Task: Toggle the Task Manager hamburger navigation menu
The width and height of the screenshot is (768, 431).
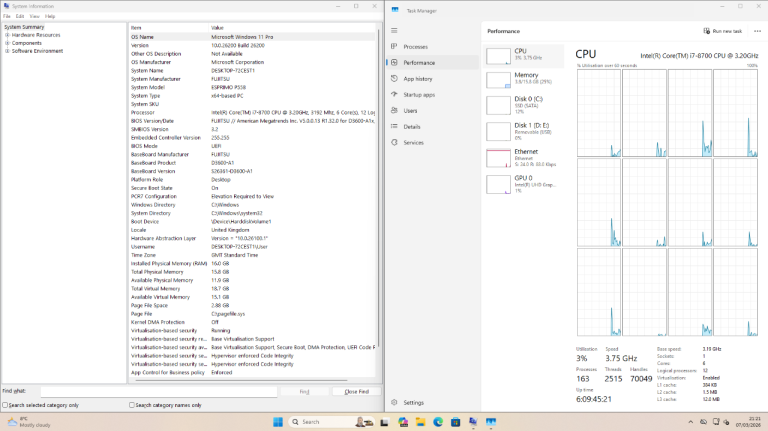Action: pyautogui.click(x=394, y=31)
